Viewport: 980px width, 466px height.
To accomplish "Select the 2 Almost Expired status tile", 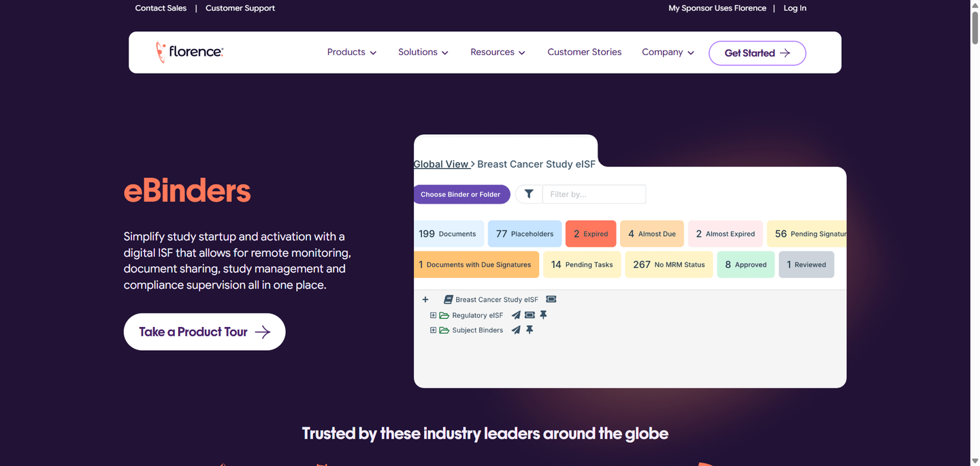I will (725, 234).
